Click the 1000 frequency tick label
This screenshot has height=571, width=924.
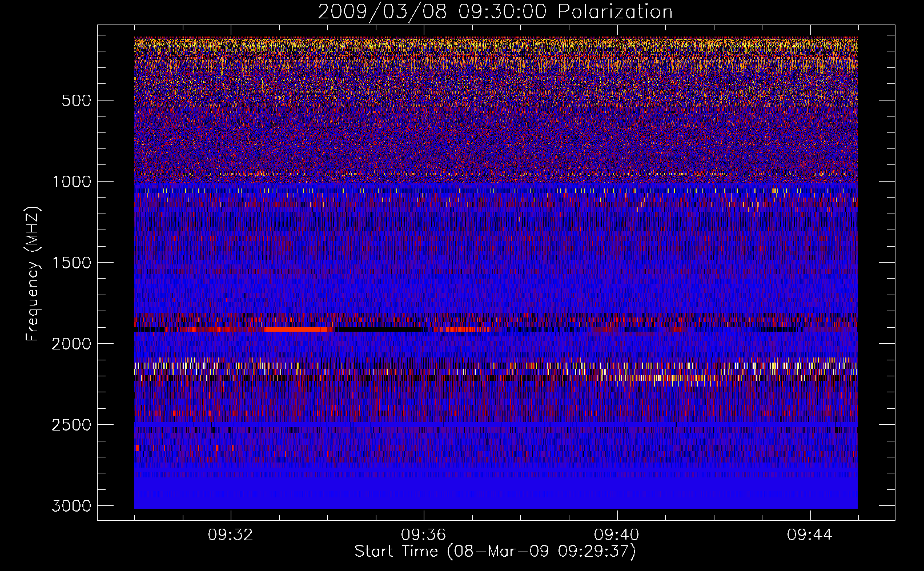(x=71, y=182)
